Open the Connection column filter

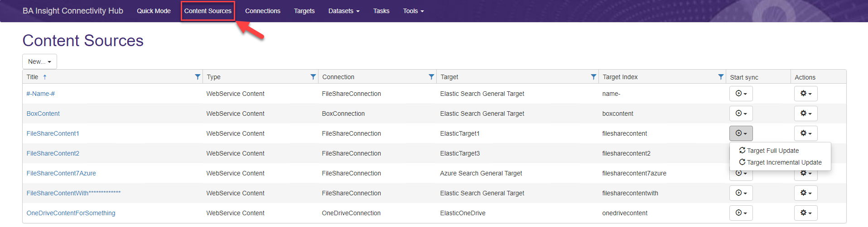click(x=431, y=77)
